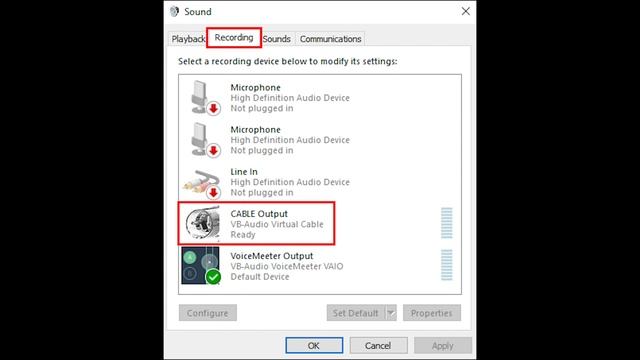This screenshot has width=640, height=360.
Task: Click the CABLE Output level meter
Action: 447,223
